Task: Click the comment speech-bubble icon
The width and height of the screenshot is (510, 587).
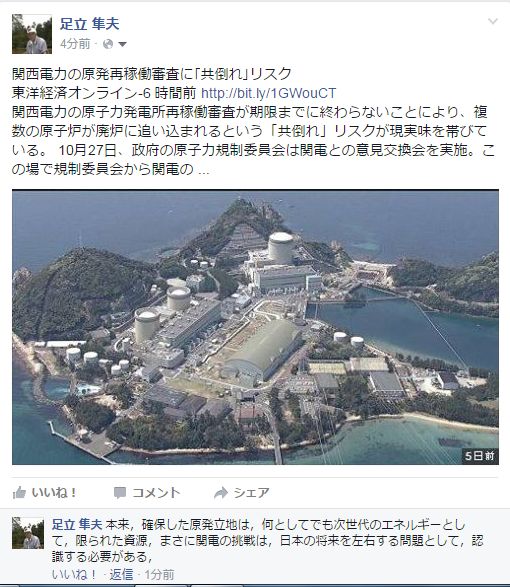Action: pos(120,493)
